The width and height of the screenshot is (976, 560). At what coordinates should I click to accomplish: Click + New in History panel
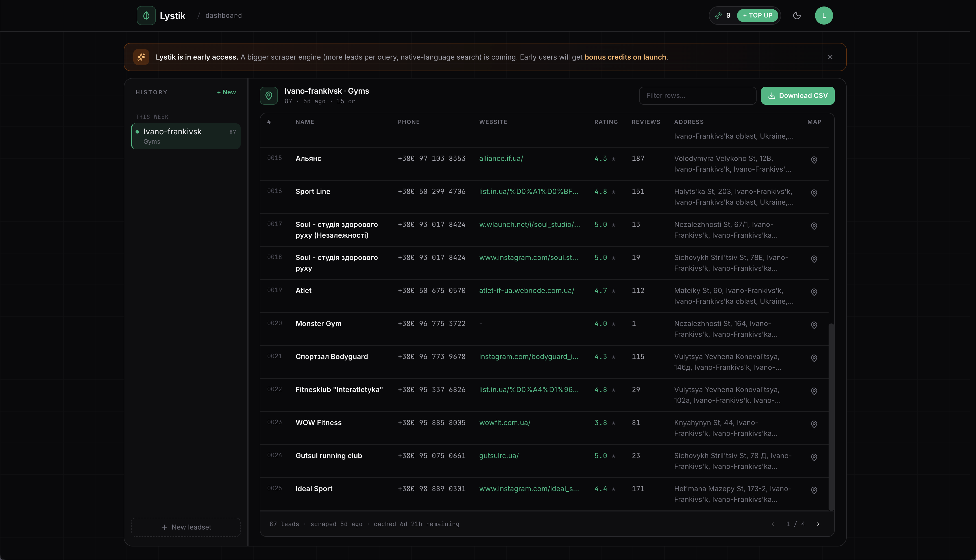tap(226, 92)
